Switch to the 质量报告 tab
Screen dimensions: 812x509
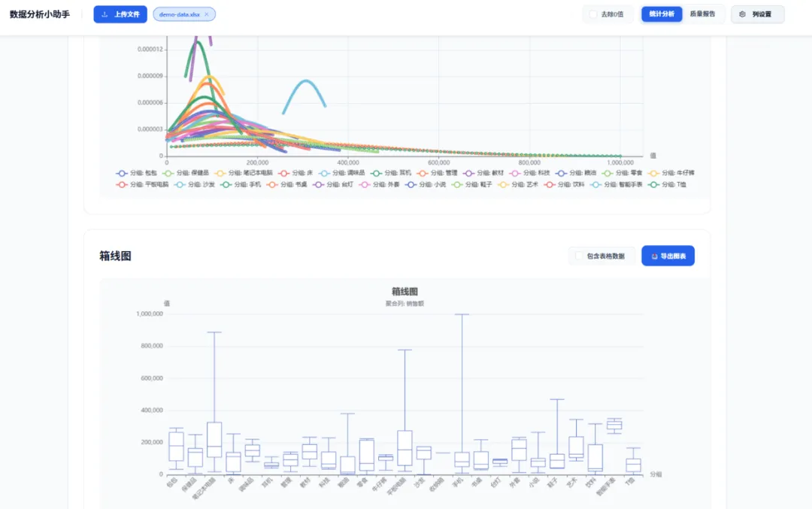click(703, 14)
